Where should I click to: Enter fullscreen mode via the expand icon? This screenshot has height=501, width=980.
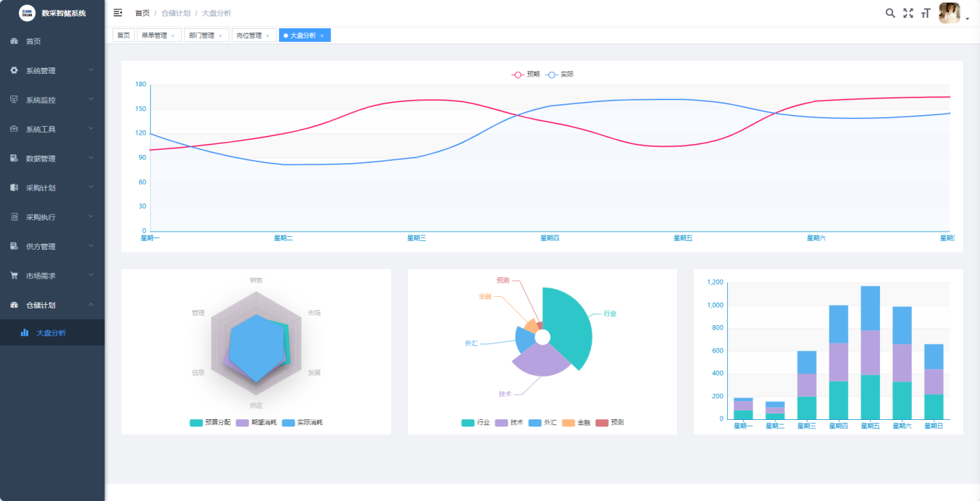click(x=908, y=13)
